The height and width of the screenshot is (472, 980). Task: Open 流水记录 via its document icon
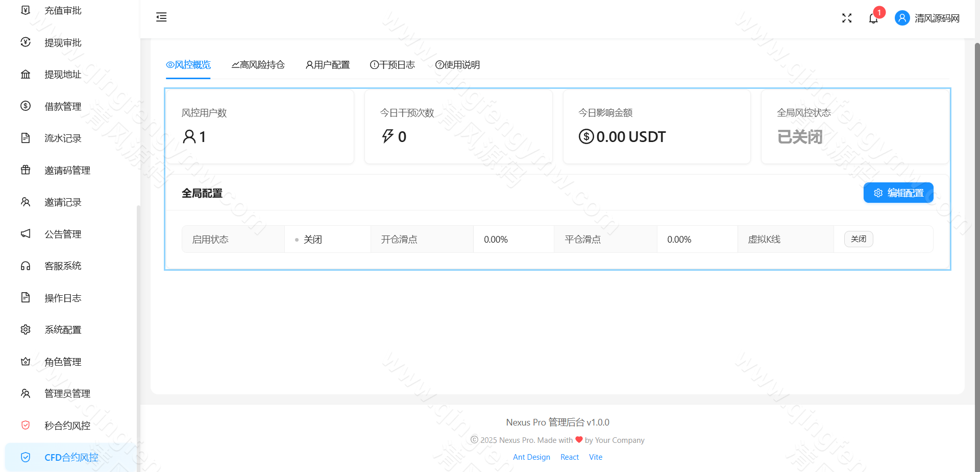pos(26,138)
